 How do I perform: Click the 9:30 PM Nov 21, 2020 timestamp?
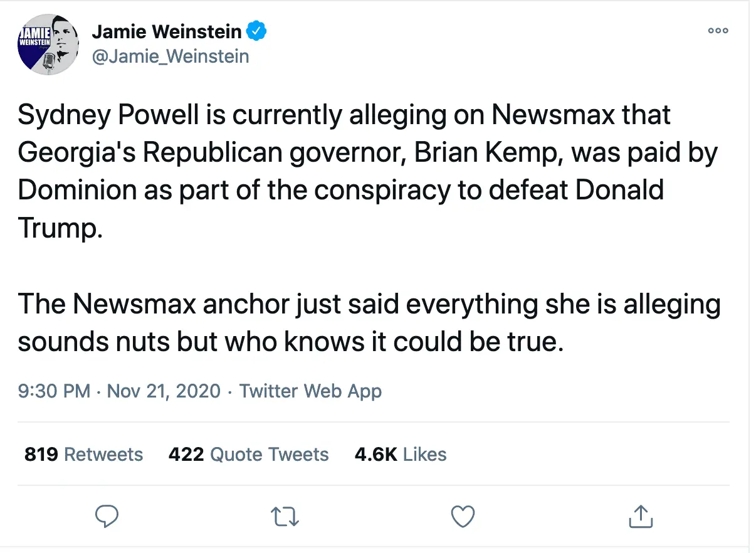pos(119,391)
